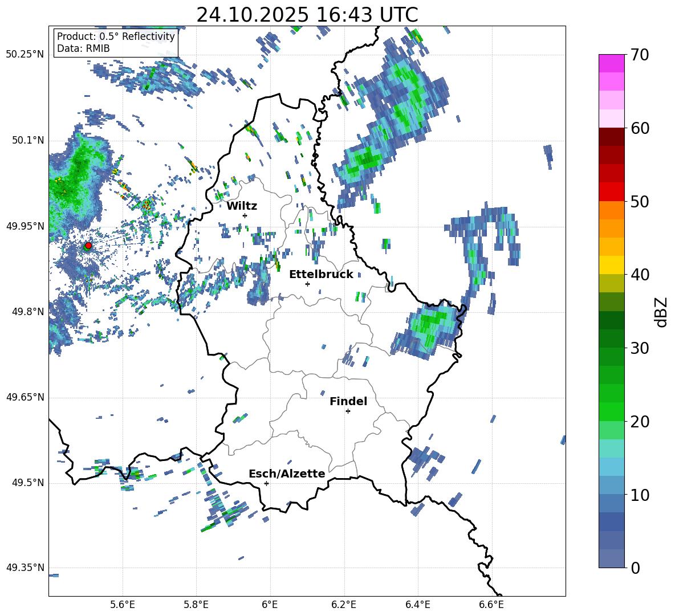This screenshot has width=675, height=616.
Task: Click the Ettelbruck city label
Action: (321, 275)
